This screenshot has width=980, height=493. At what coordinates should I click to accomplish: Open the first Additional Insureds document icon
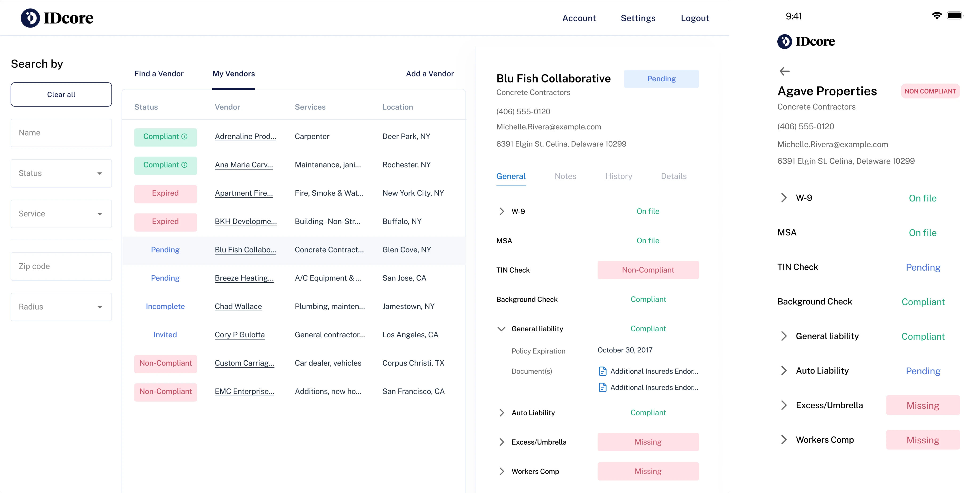602,371
